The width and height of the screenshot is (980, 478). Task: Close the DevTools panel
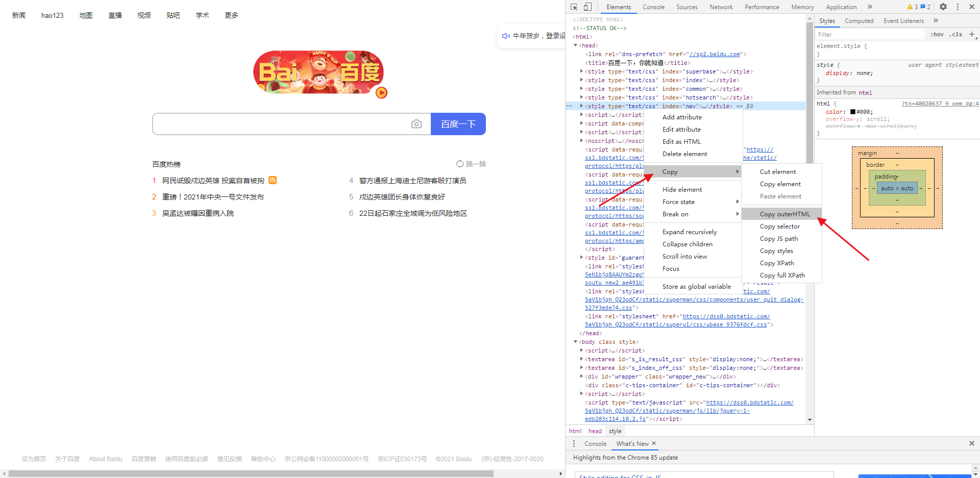(972, 7)
